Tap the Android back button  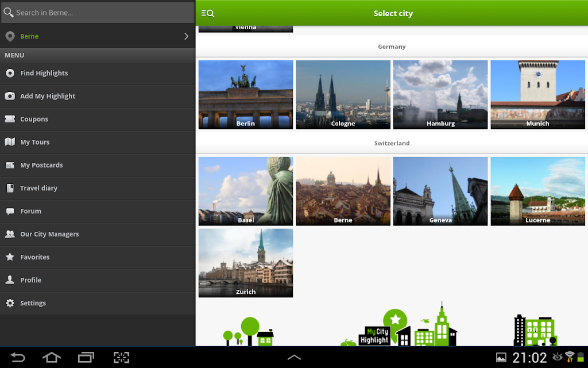tap(18, 357)
